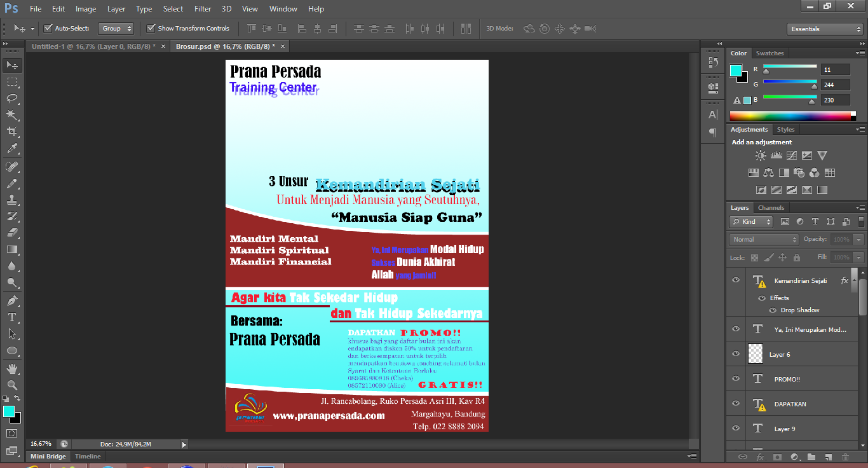This screenshot has height=468, width=868.
Task: Hide the Kemandirian Sejati layer
Action: click(736, 280)
